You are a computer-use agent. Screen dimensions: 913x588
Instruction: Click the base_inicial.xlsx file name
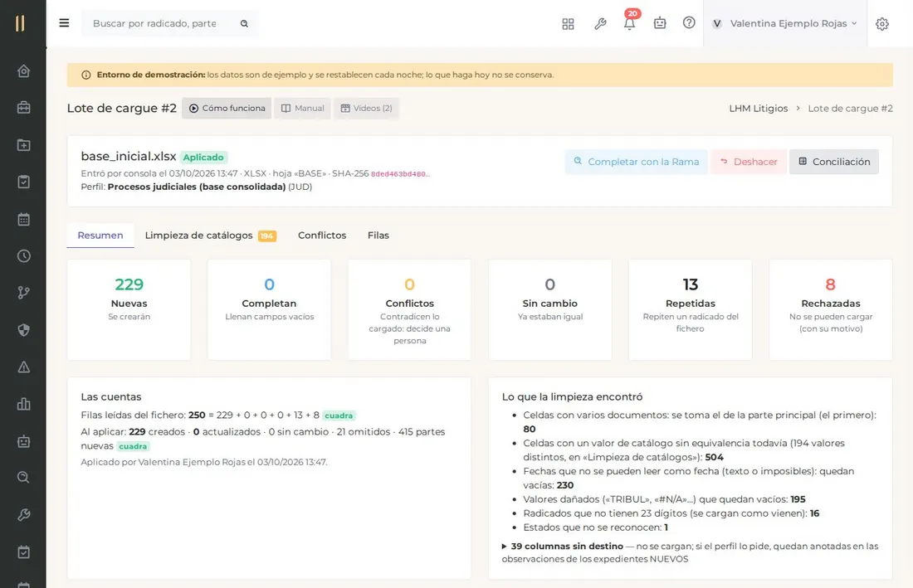pos(128,156)
